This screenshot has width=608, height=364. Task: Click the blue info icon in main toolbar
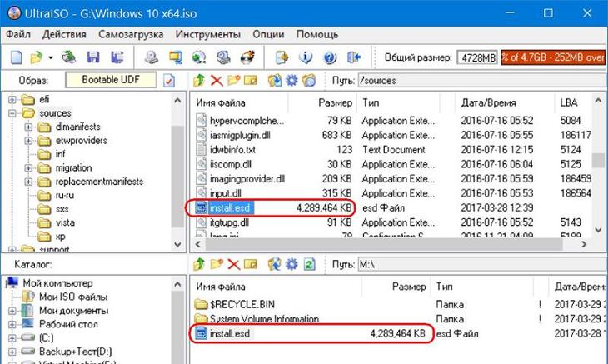[x=305, y=57]
